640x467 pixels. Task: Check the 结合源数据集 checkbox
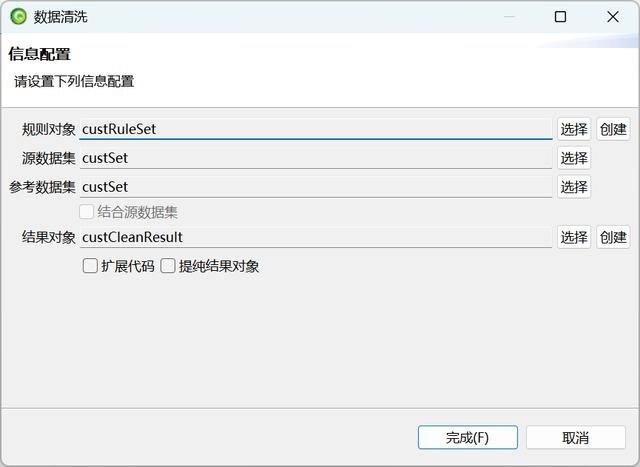[x=87, y=212]
